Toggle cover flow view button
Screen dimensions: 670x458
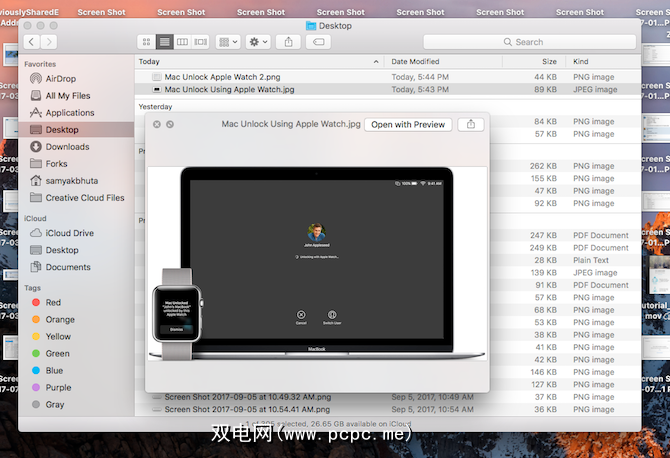200,42
